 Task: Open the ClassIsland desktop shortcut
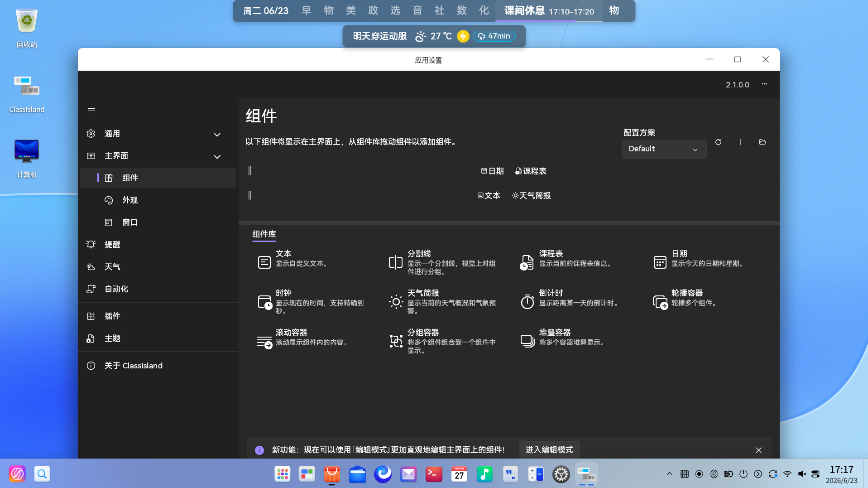click(27, 94)
